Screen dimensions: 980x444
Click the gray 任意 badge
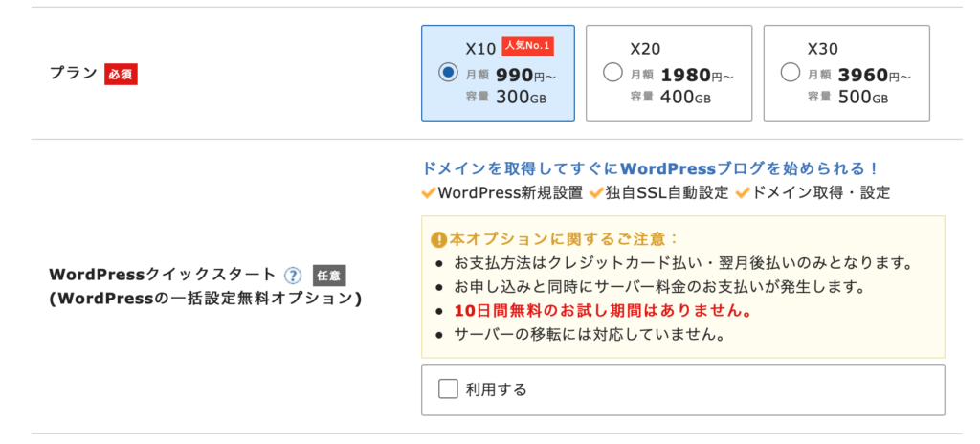[329, 276]
